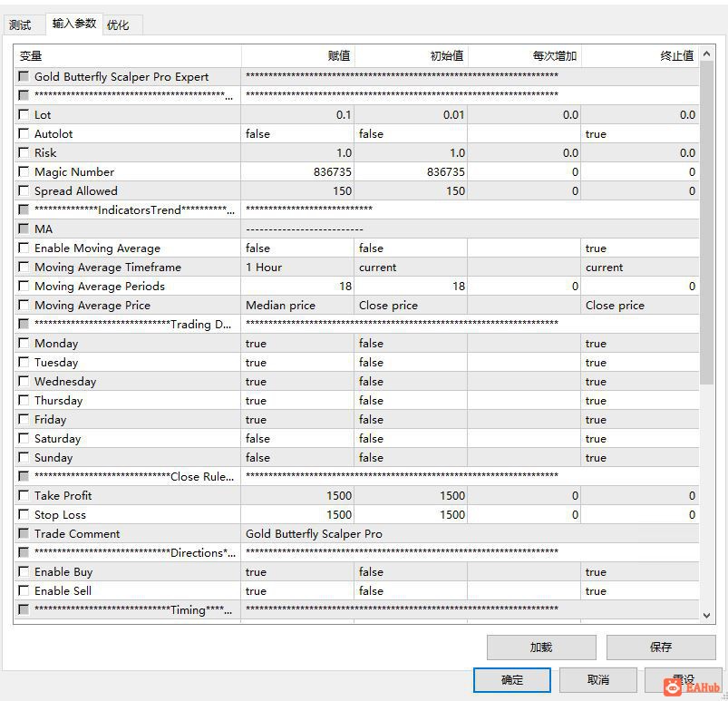Image resolution: width=728 pixels, height=701 pixels.
Task: Change the Autolot 赋值 'false' value
Action: pos(297,134)
